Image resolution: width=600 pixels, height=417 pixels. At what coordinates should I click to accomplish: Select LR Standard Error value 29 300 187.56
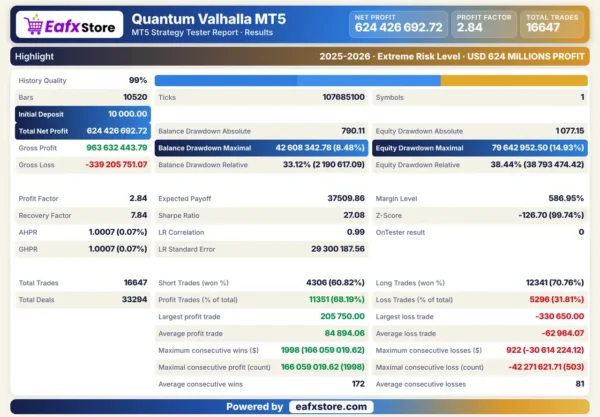[338, 249]
